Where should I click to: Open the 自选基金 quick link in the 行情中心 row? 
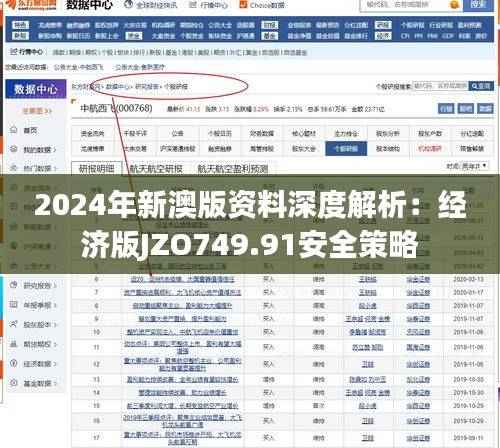pyautogui.click(x=295, y=52)
